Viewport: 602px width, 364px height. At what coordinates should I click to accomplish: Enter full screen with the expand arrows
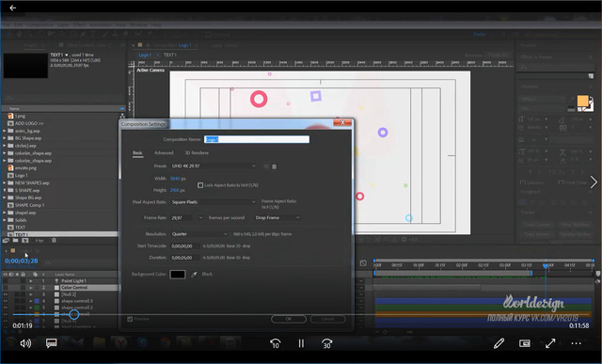click(x=550, y=343)
